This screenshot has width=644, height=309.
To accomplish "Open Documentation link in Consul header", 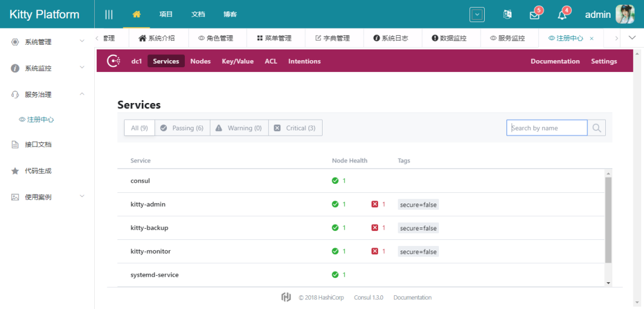I will tap(555, 61).
